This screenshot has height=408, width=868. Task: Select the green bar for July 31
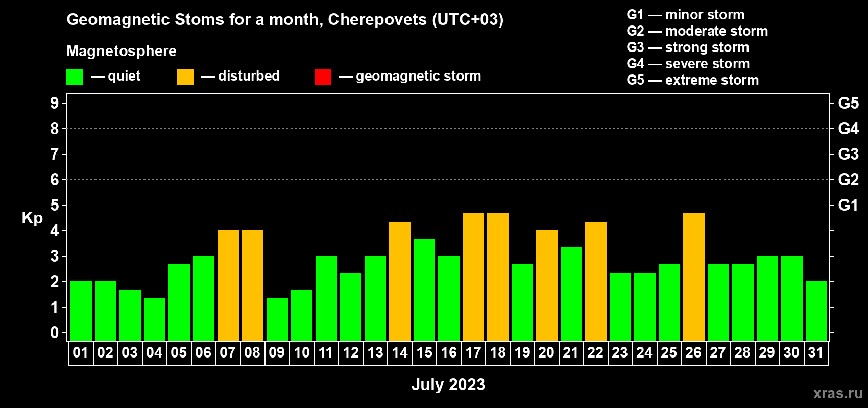click(x=816, y=311)
